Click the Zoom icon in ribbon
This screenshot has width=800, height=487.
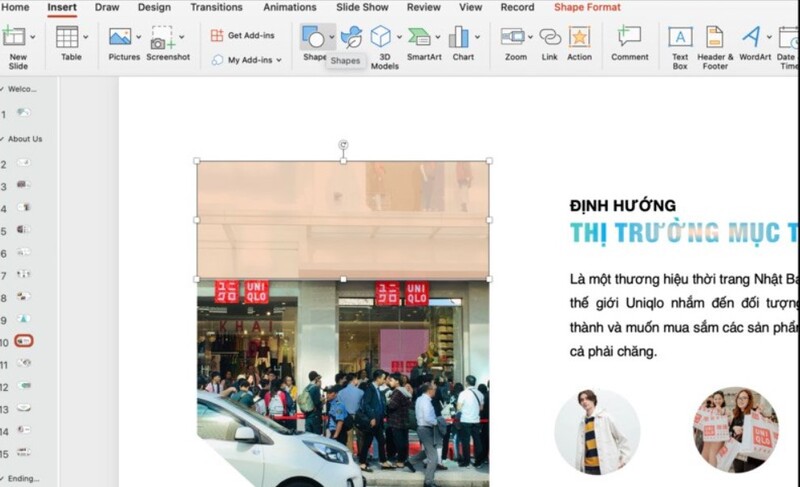(513, 37)
